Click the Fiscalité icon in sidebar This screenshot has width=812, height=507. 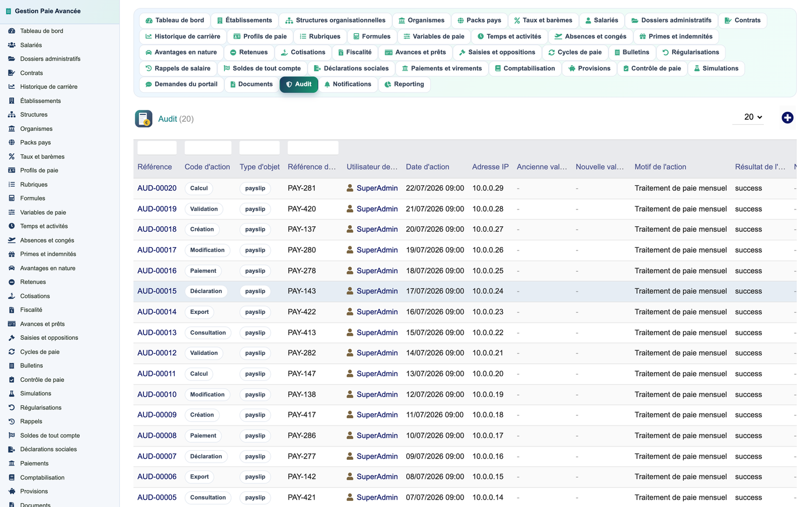[x=12, y=310]
